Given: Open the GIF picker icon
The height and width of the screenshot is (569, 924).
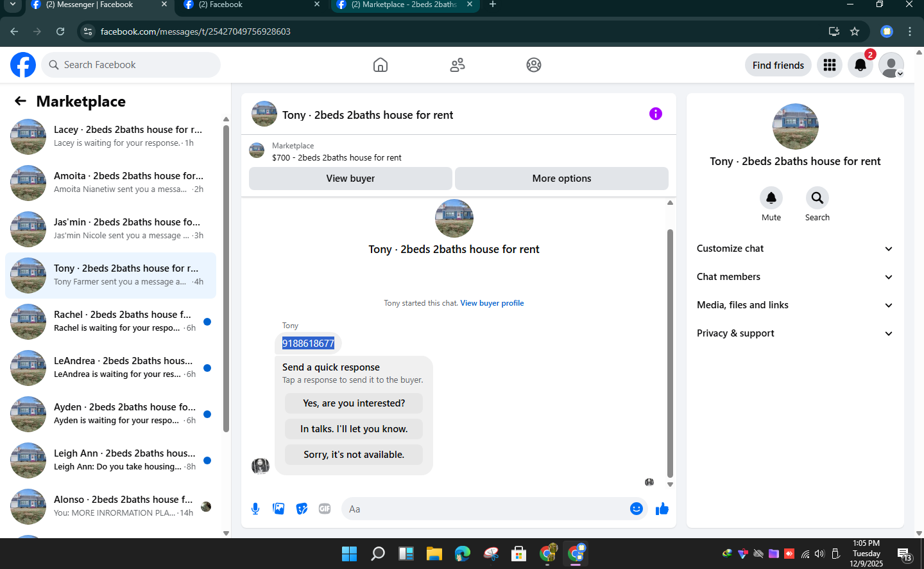Looking at the screenshot, I should 325,509.
